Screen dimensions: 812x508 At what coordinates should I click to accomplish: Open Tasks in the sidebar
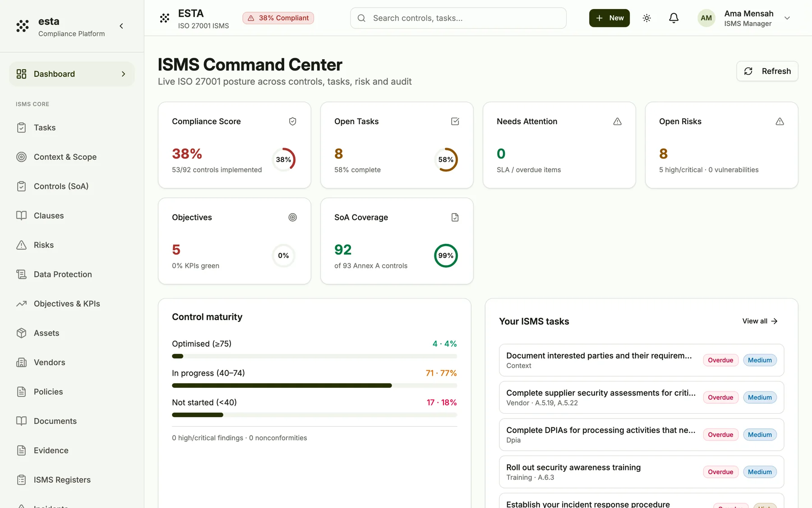72,128
